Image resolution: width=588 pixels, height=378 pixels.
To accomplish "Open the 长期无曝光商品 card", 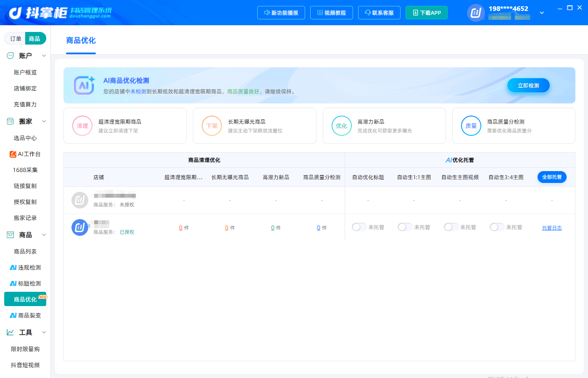I will pyautogui.click(x=255, y=126).
